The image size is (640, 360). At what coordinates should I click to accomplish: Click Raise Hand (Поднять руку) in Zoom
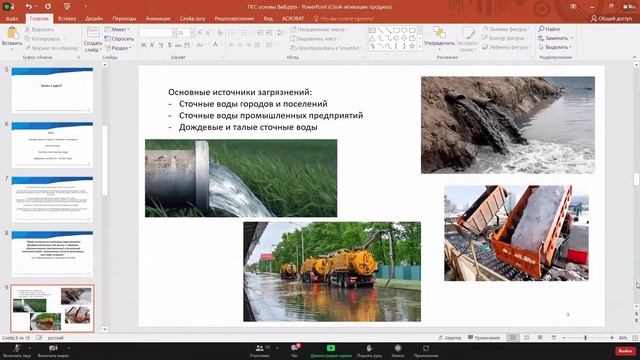pyautogui.click(x=369, y=351)
